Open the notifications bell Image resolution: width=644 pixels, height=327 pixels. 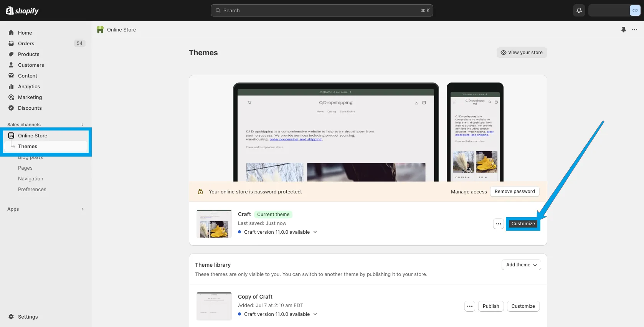pos(579,10)
